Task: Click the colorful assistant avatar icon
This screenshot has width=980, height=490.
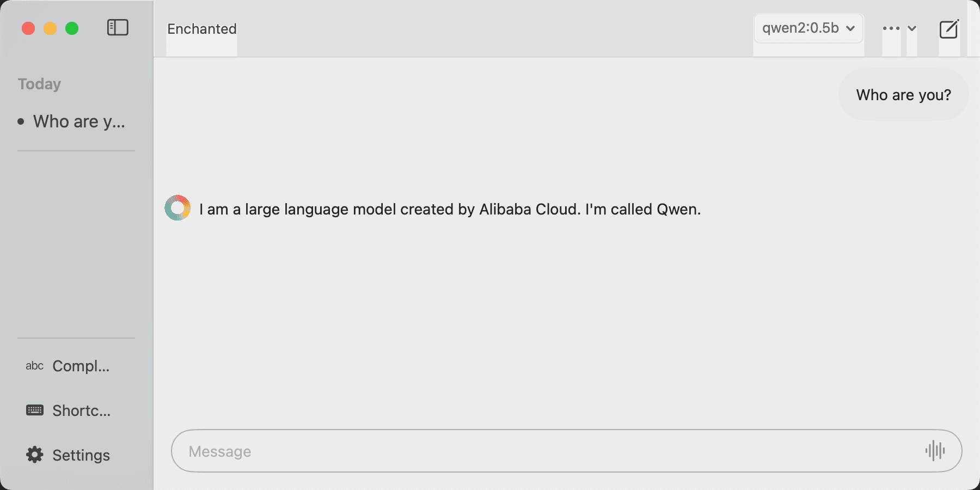Action: [177, 208]
